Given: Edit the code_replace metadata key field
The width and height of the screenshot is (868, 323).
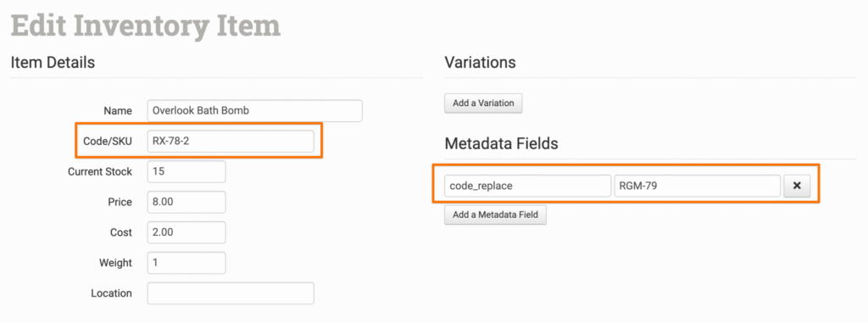Looking at the screenshot, I should click(x=527, y=187).
